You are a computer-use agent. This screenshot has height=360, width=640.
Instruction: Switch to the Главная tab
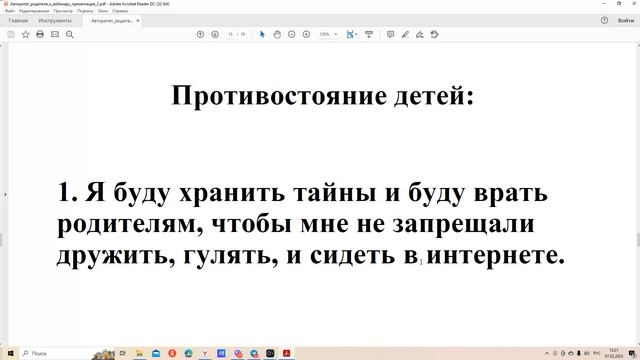tap(18, 20)
